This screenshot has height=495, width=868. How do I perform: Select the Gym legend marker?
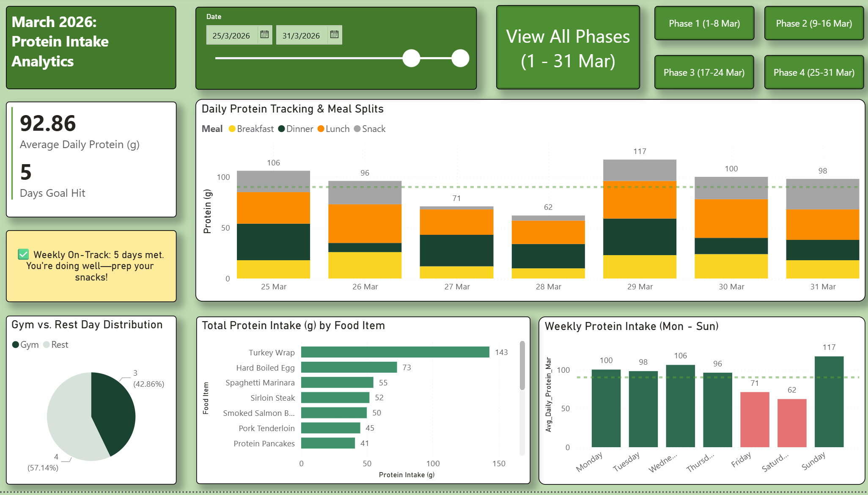click(16, 345)
